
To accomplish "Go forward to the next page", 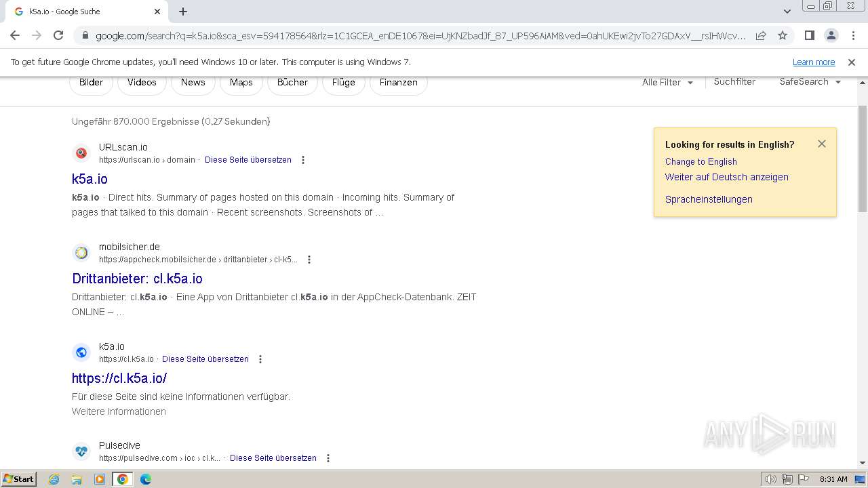I will [37, 35].
